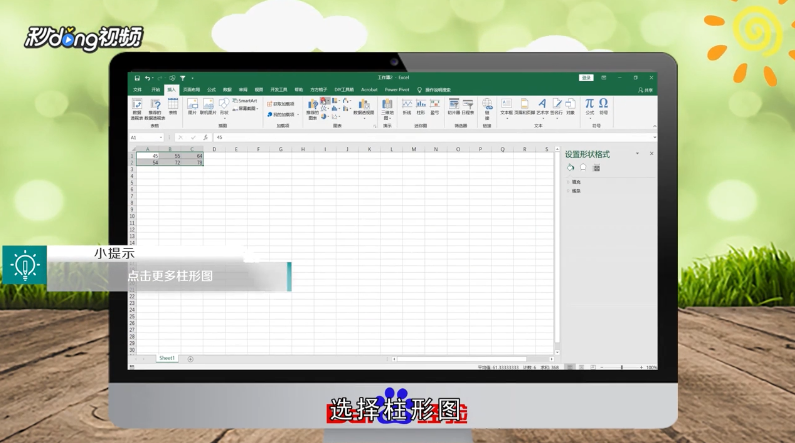Close the Format Shape pane
The image size is (795, 443).
pyautogui.click(x=652, y=154)
